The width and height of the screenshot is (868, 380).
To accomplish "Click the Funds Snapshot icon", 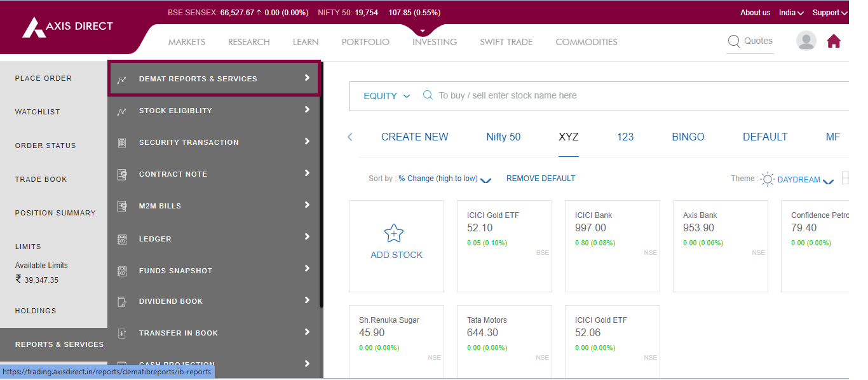I will [x=122, y=271].
